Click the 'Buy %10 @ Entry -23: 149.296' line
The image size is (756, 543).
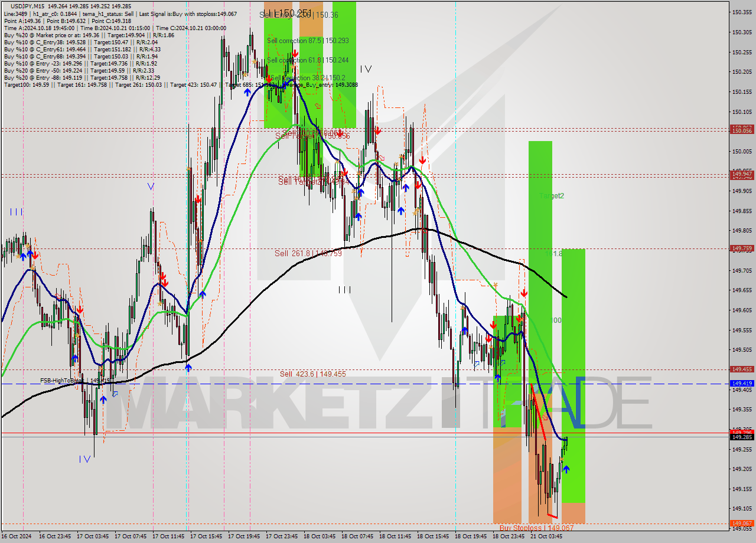click(80, 63)
